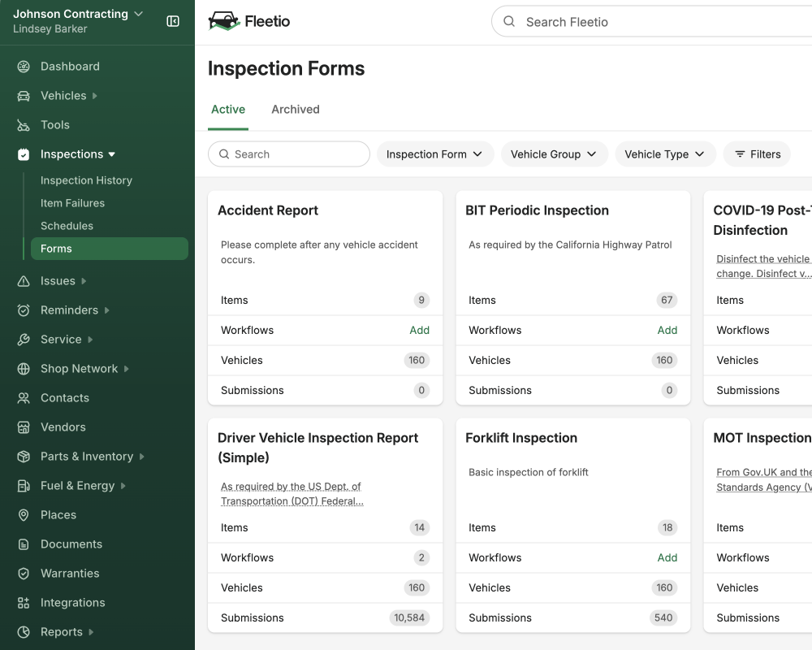
Task: Open the Inspection Form filter dropdown
Action: (x=435, y=154)
